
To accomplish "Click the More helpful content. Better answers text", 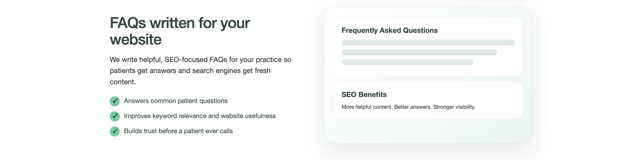I will [x=387, y=107].
